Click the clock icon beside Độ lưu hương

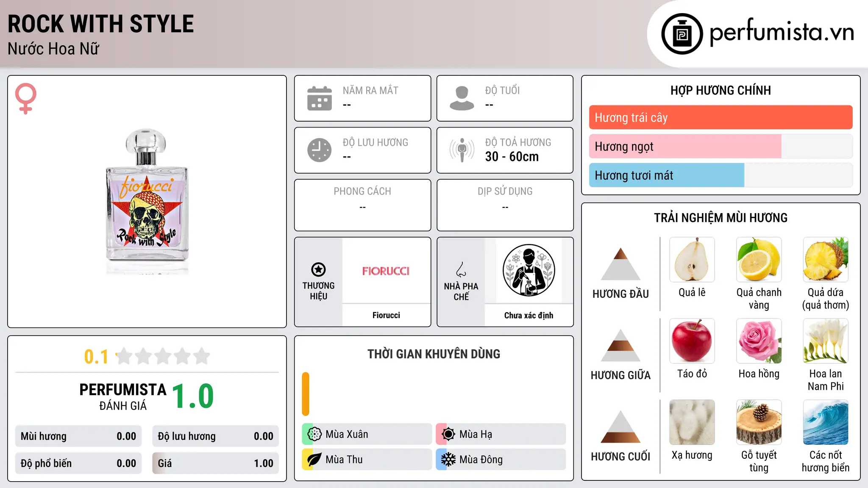[x=320, y=150]
